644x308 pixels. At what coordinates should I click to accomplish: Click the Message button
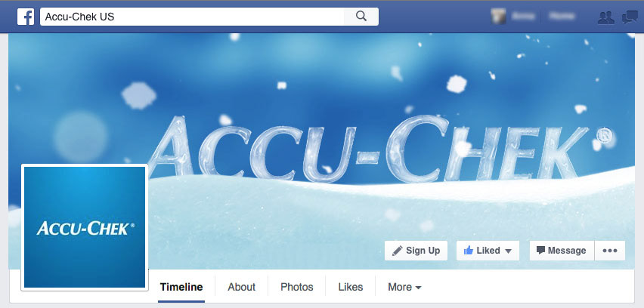[562, 251]
